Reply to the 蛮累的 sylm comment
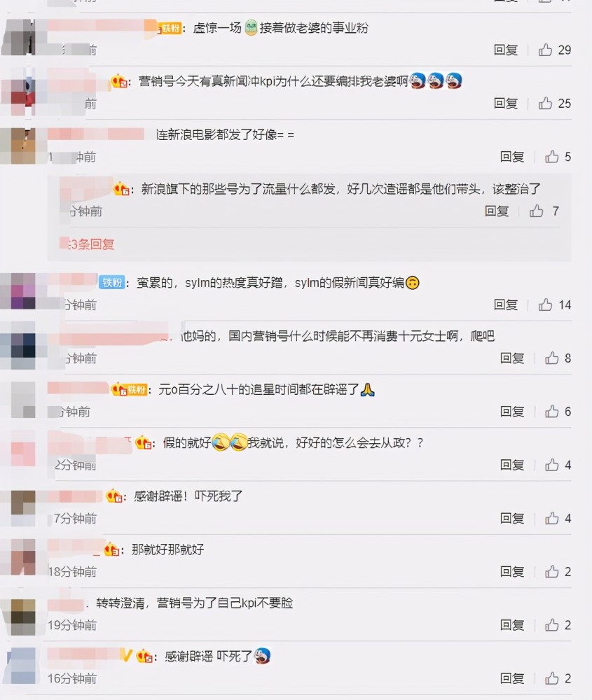The height and width of the screenshot is (700, 592). (x=506, y=304)
